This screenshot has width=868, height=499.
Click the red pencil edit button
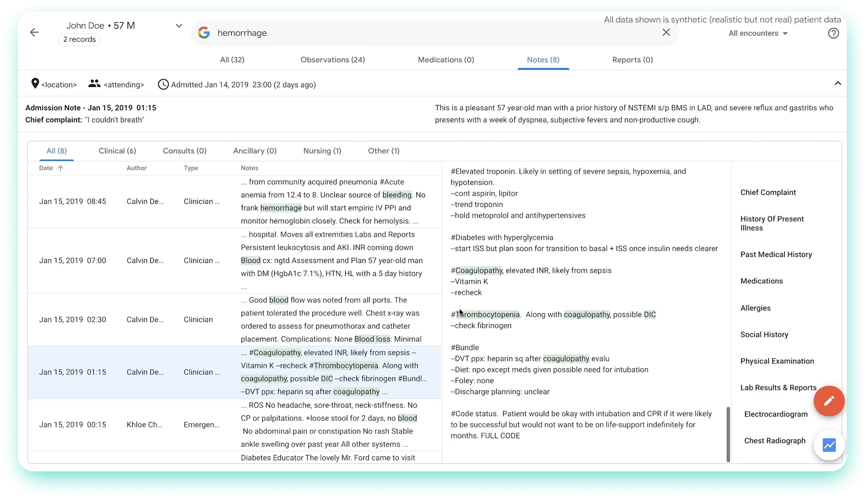[829, 401]
